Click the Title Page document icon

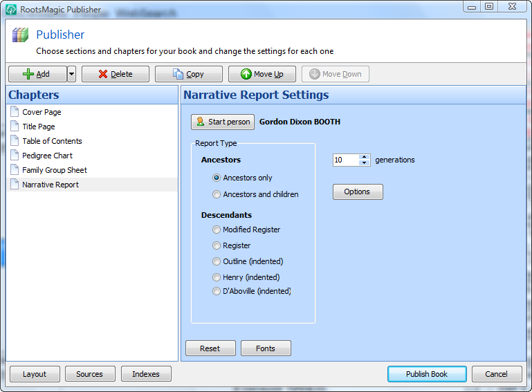(15, 126)
